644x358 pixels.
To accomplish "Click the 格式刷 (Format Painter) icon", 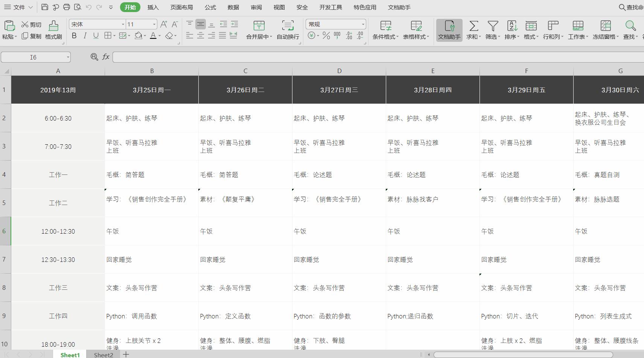I will pos(53,30).
